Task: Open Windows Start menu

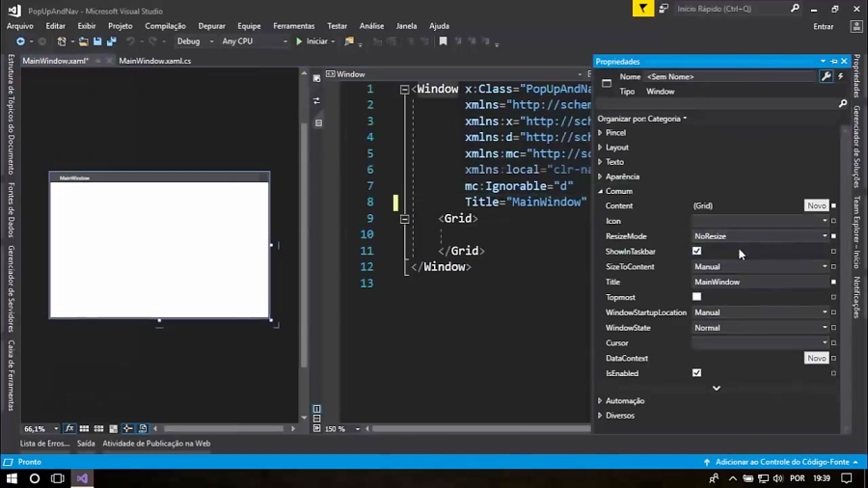Action: coord(12,478)
